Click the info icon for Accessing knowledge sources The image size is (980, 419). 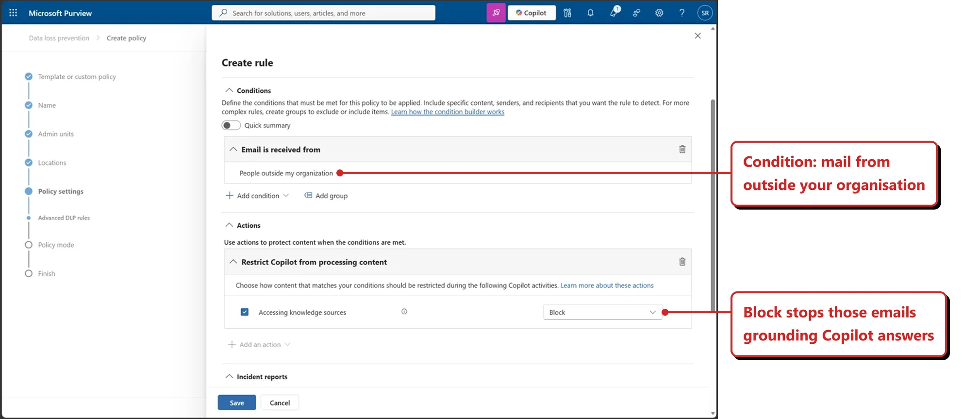(x=404, y=312)
